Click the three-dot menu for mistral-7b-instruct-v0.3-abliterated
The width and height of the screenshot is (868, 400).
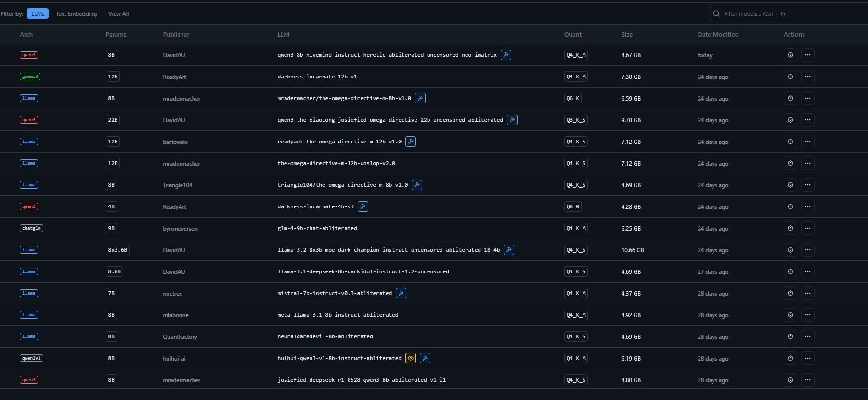(x=808, y=293)
